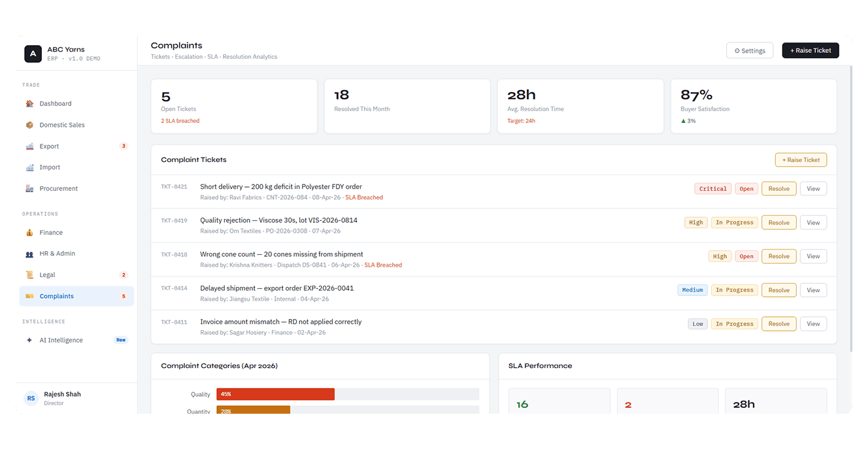Resolve ticket TKT-0421
The width and height of the screenshot is (868, 449).
tap(779, 189)
